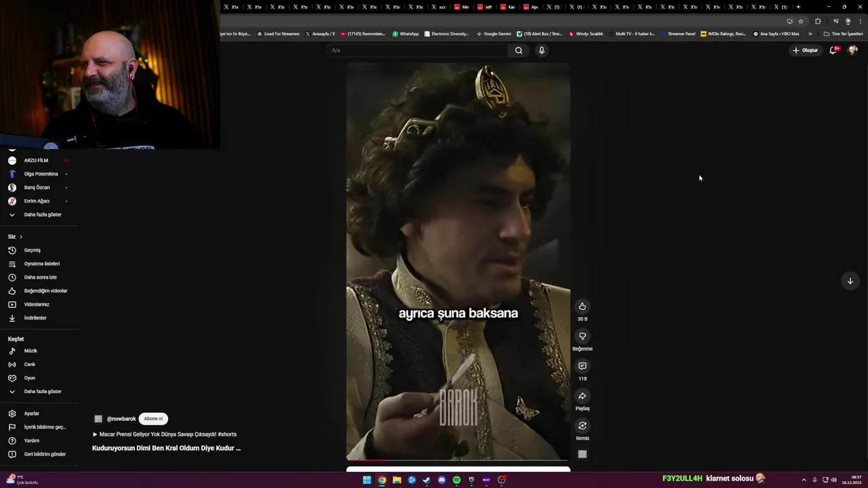The width and height of the screenshot is (868, 488).
Task: Open Discord from taskbar
Action: click(441, 480)
